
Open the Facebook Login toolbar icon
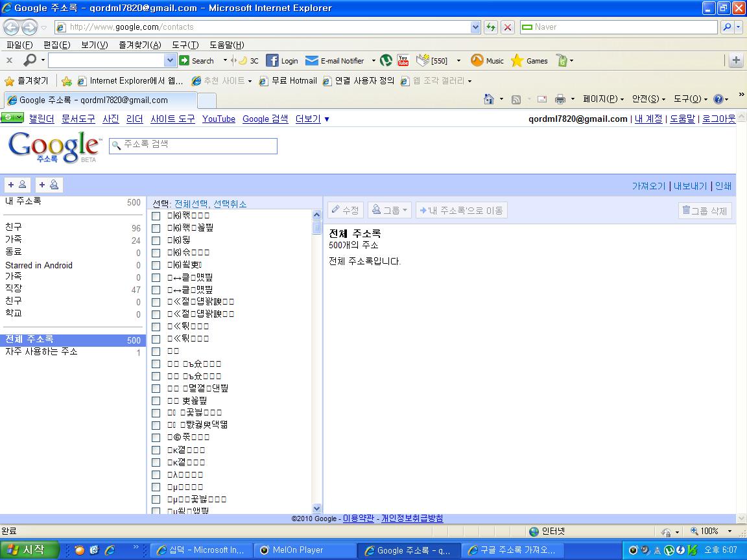(272, 60)
